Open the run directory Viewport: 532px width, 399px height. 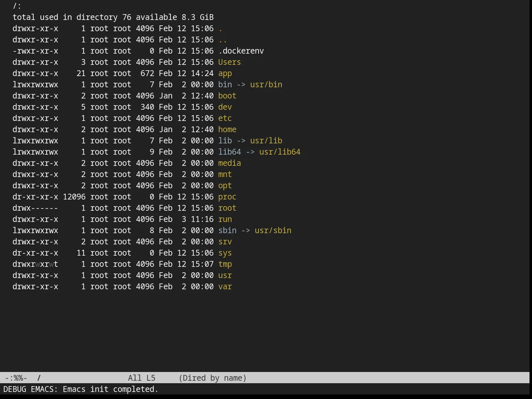225,219
